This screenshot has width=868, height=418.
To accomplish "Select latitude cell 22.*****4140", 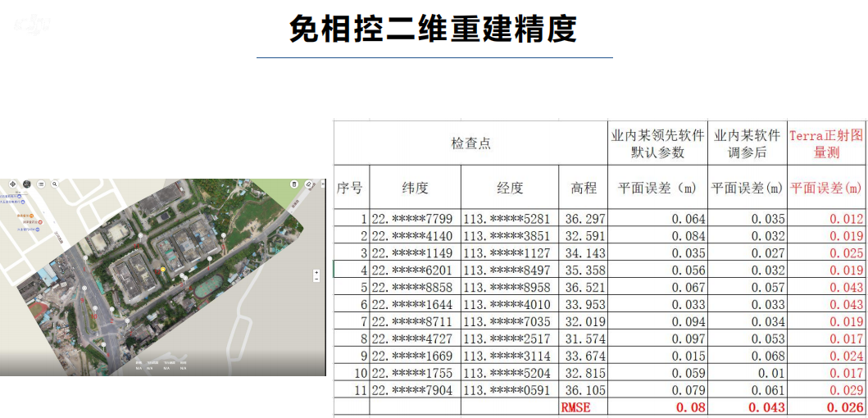I will click(416, 235).
